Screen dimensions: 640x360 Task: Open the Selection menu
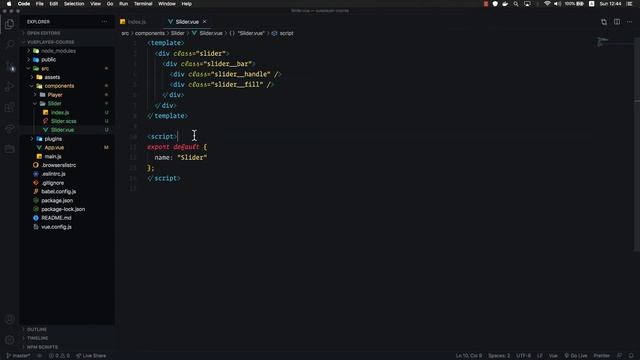coord(74,4)
